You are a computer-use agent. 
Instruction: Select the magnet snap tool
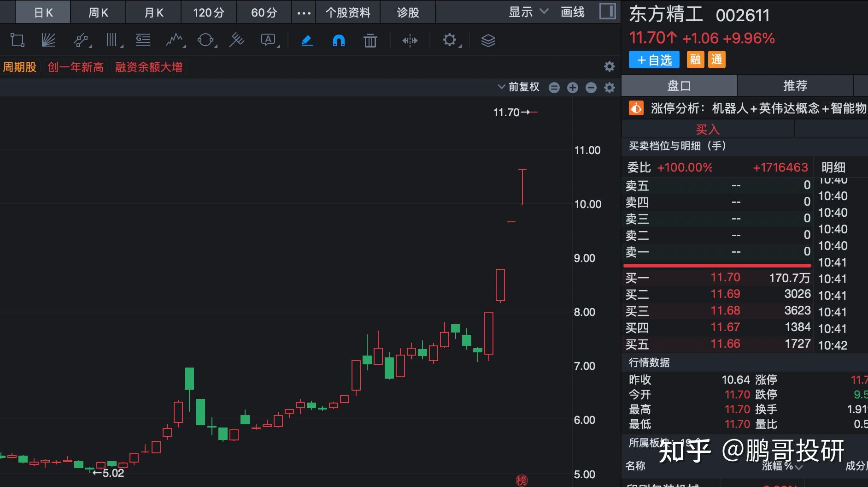coord(339,41)
